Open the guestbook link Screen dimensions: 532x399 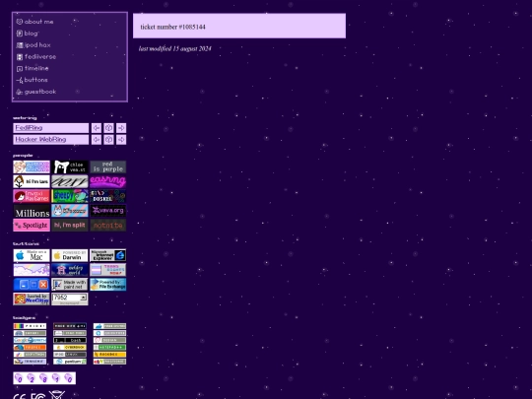(x=36, y=92)
